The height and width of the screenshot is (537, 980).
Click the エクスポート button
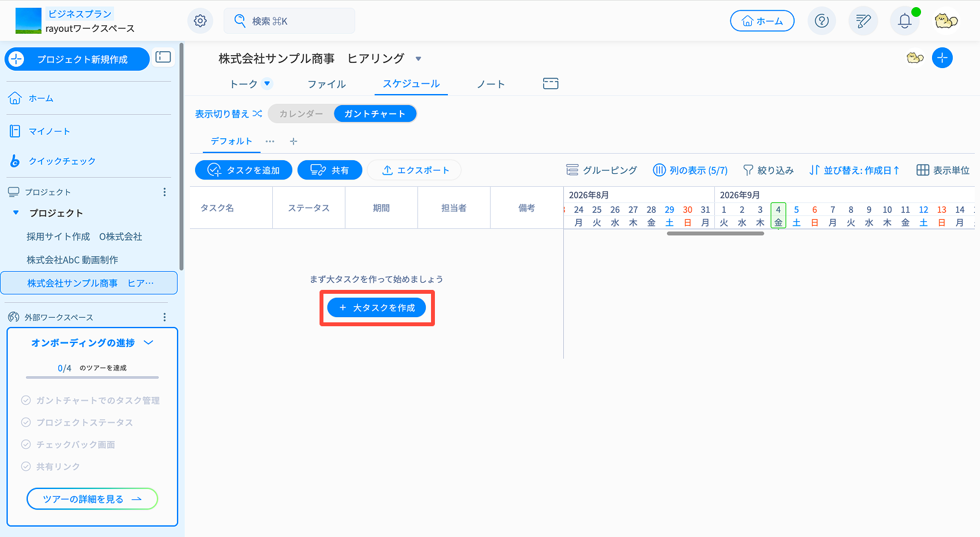414,170
